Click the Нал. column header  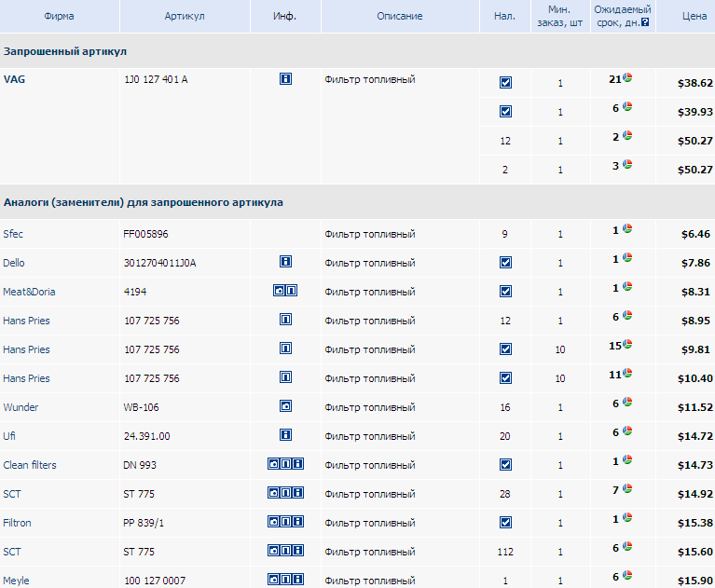point(504,16)
